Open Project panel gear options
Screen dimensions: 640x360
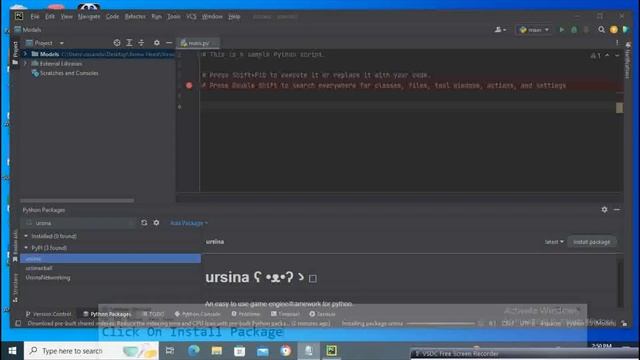click(x=157, y=43)
